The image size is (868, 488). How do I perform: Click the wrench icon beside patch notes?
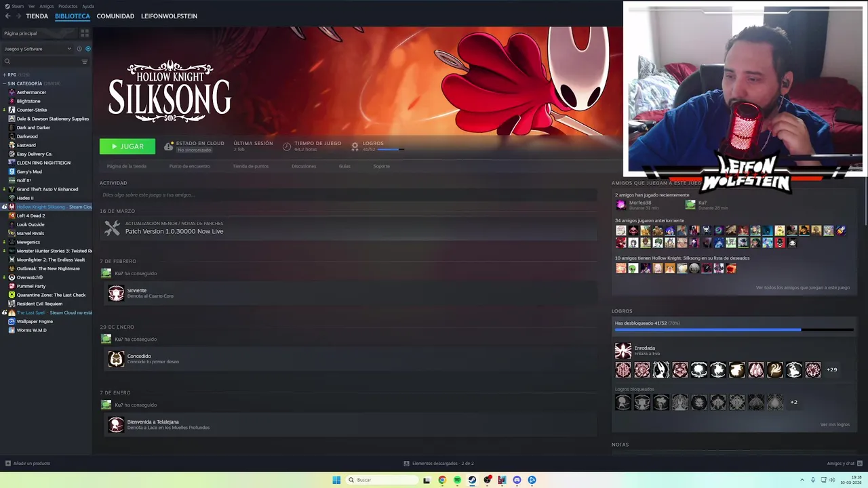tap(112, 228)
